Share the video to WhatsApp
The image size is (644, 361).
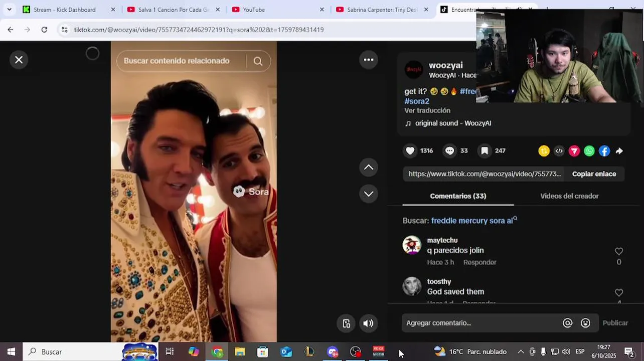pyautogui.click(x=589, y=151)
